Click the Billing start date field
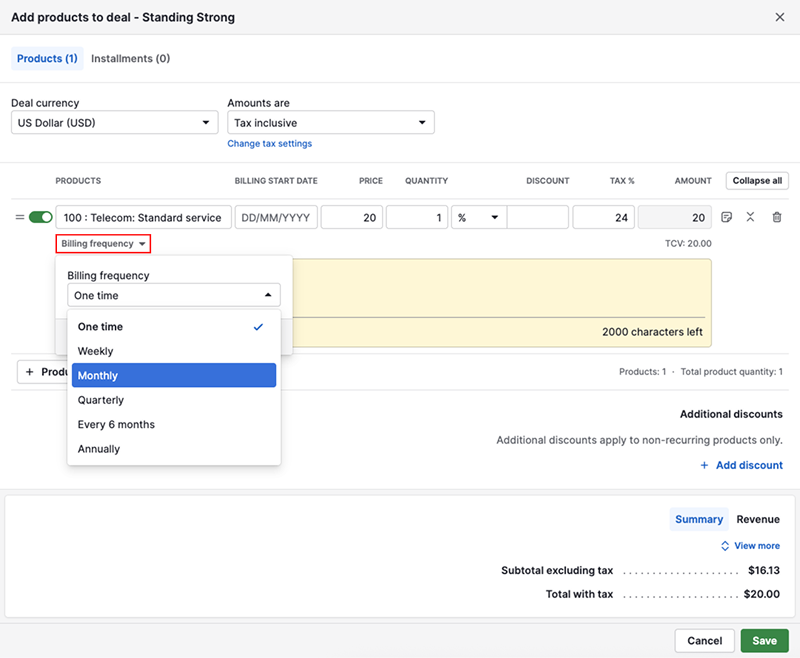 click(x=276, y=218)
